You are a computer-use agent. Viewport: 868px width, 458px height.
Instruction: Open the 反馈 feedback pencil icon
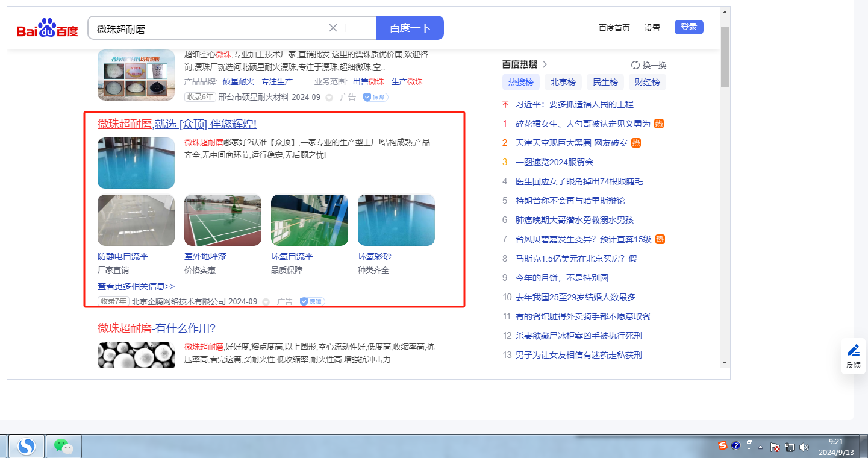[853, 350]
